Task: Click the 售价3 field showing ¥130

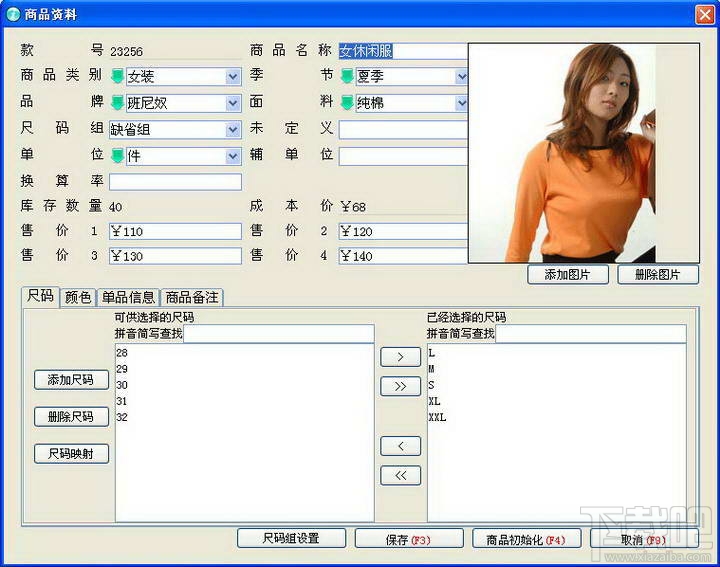Action: [175, 256]
